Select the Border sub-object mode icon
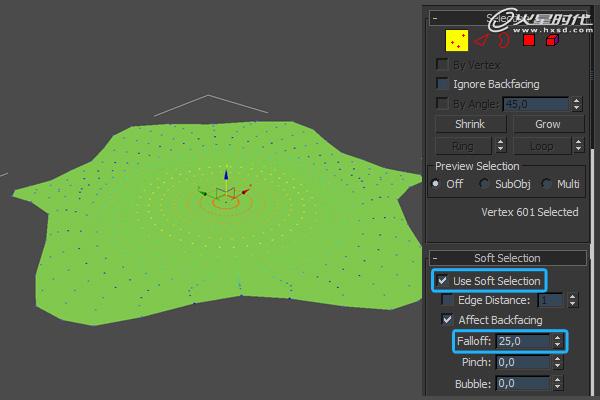Image resolution: width=600 pixels, height=400 pixels. click(504, 40)
